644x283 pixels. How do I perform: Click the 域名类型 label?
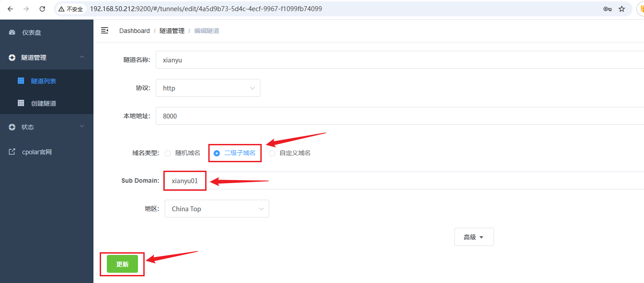pos(146,153)
